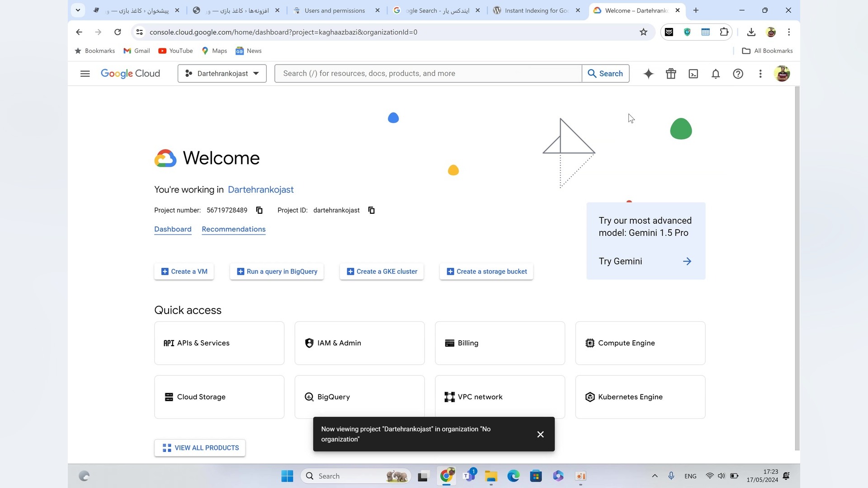Open the Chrome extensions puzzle icon

tap(724, 32)
